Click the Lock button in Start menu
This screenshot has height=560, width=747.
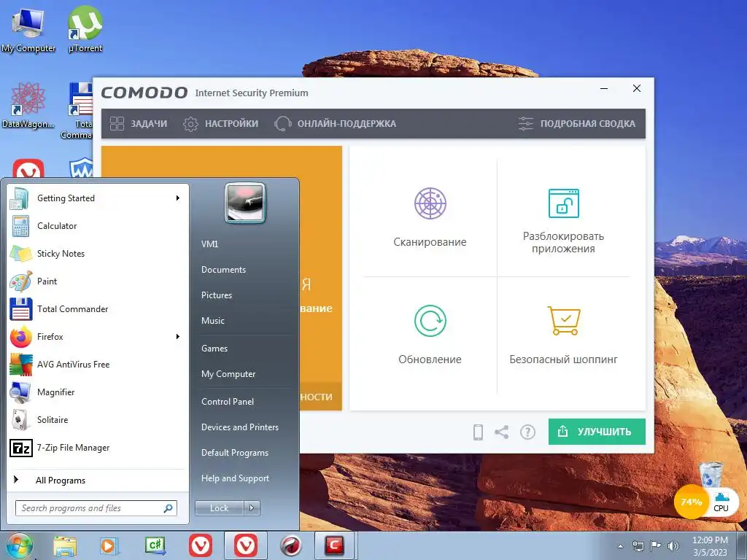point(219,508)
